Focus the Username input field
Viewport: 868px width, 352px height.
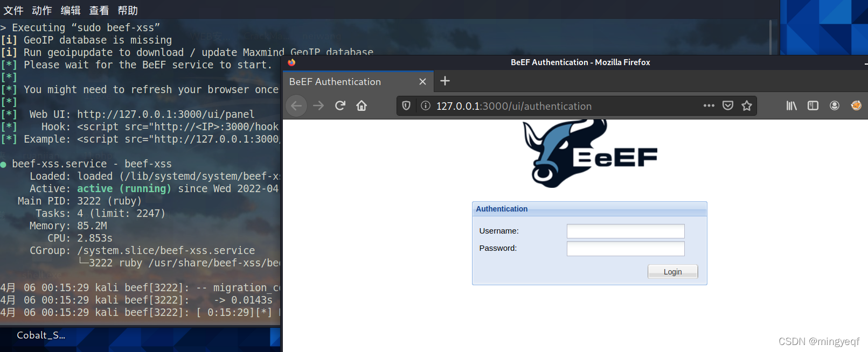point(626,231)
